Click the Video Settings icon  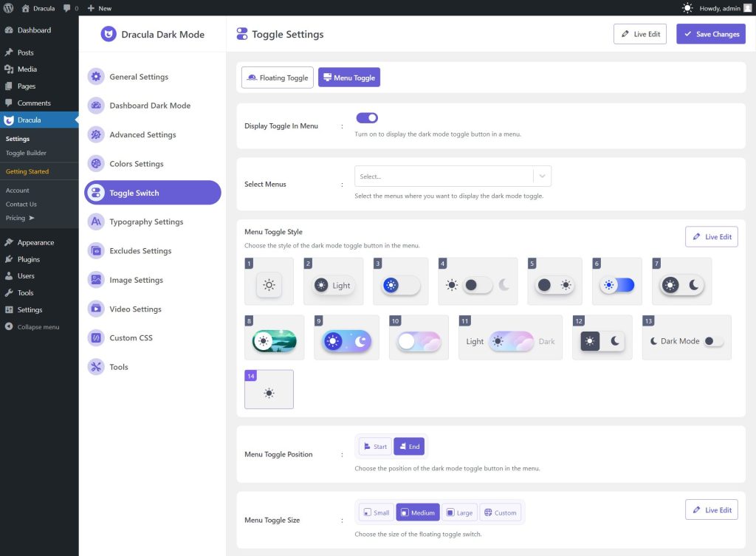click(x=96, y=309)
